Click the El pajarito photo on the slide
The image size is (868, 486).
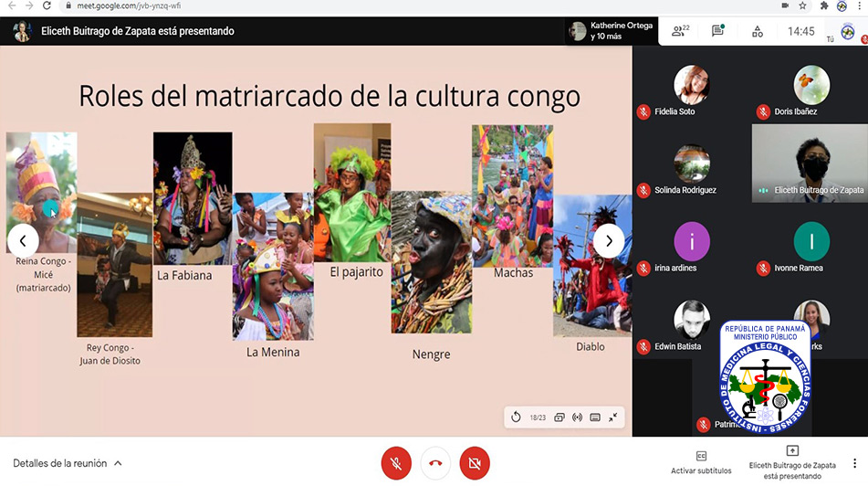[352, 192]
